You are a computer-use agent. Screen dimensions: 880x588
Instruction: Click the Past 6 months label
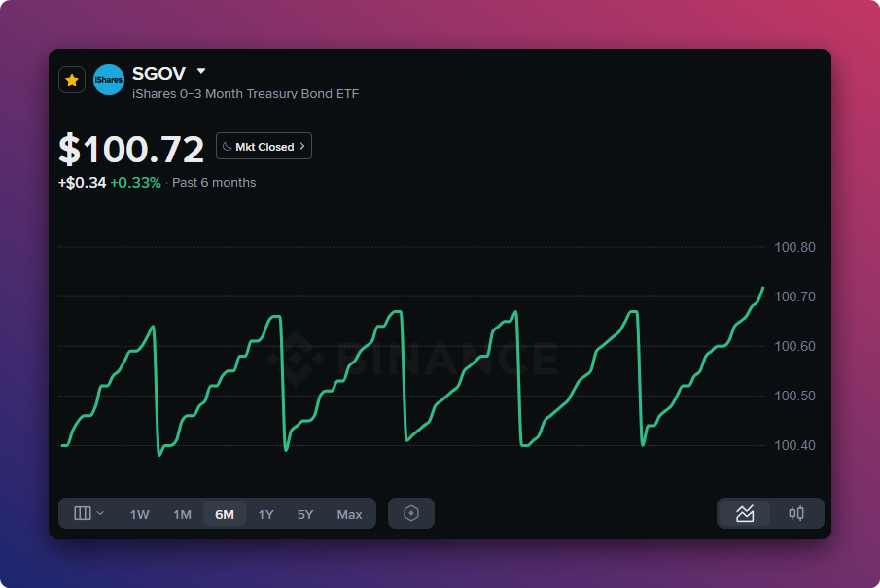pos(214,183)
